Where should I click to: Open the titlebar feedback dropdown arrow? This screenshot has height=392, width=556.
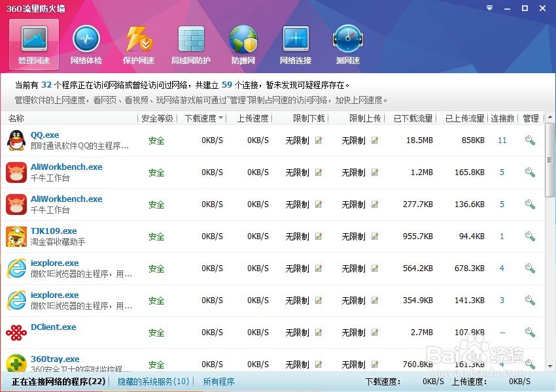(x=489, y=8)
